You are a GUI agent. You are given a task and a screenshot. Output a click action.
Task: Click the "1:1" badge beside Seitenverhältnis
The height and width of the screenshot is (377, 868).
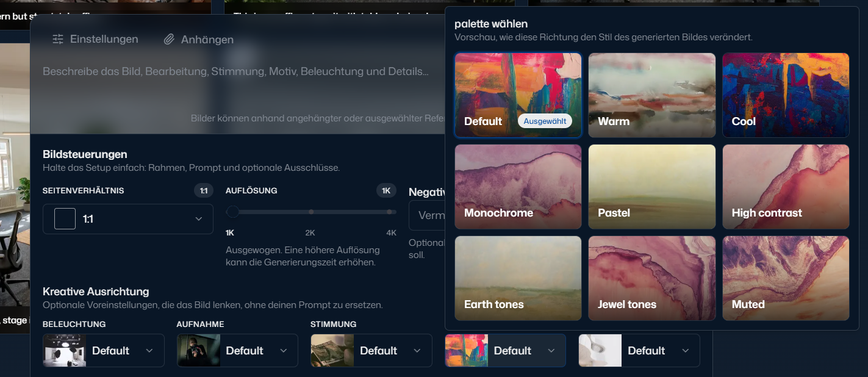[x=204, y=191]
